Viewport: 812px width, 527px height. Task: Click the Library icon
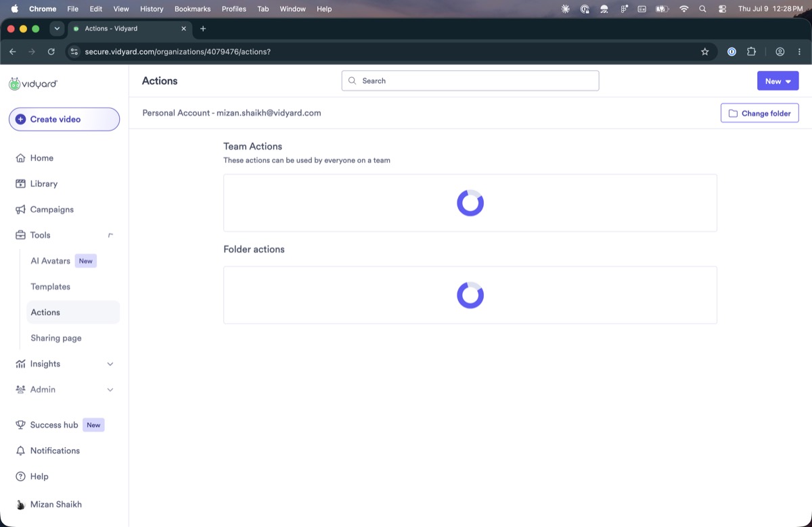(x=20, y=183)
